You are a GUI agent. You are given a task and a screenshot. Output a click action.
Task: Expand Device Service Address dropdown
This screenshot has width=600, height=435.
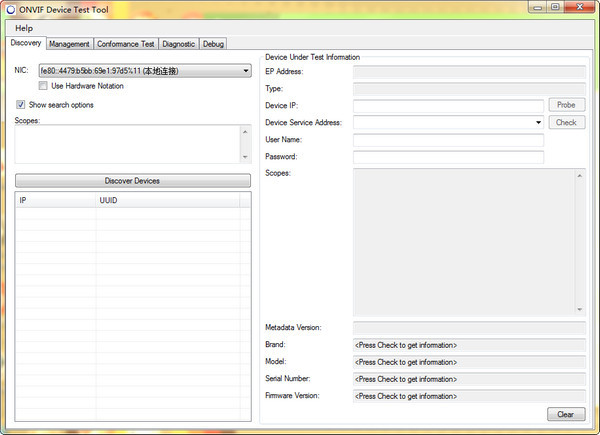538,122
